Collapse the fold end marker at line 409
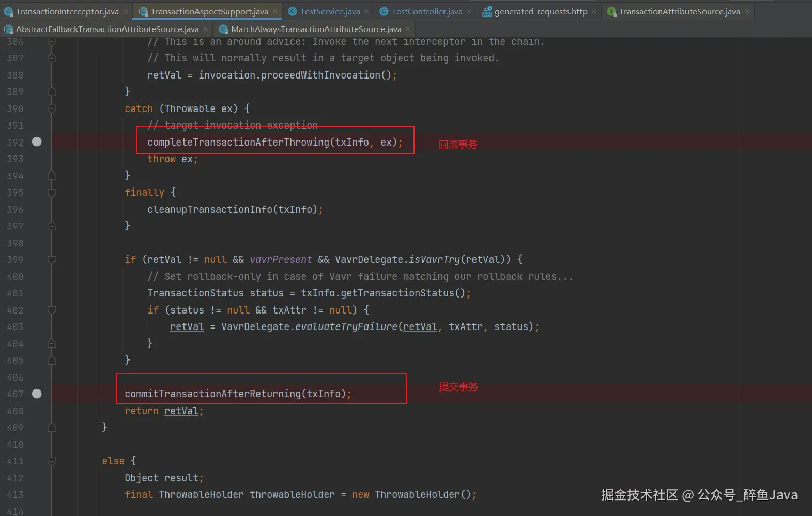Screen dimensions: 812x516 click(x=52, y=427)
